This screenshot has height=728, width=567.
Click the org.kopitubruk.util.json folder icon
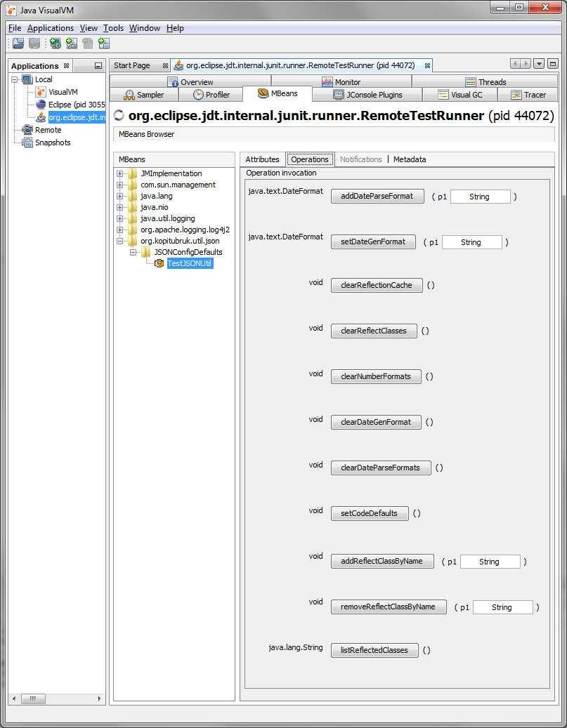[133, 241]
